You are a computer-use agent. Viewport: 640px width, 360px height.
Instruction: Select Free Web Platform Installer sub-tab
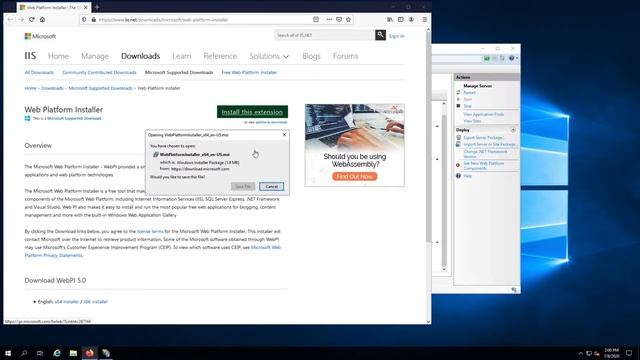click(x=249, y=72)
